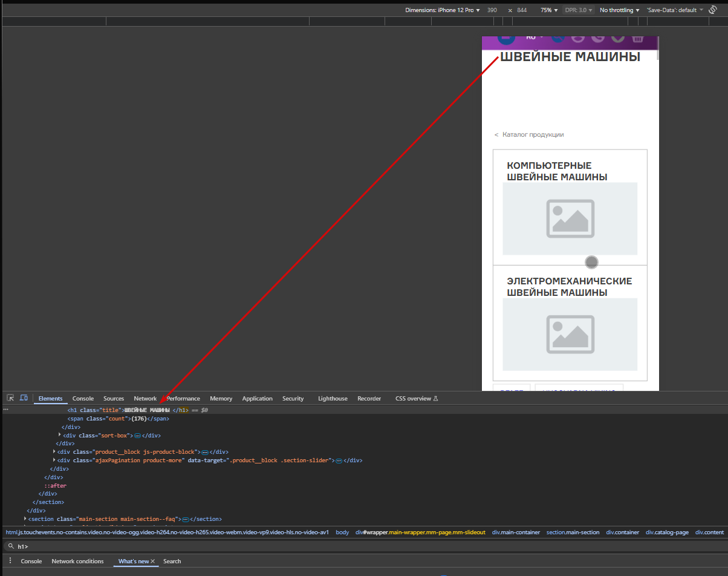The image size is (728, 576).
Task: Close the What's new drawer tab
Action: point(153,561)
